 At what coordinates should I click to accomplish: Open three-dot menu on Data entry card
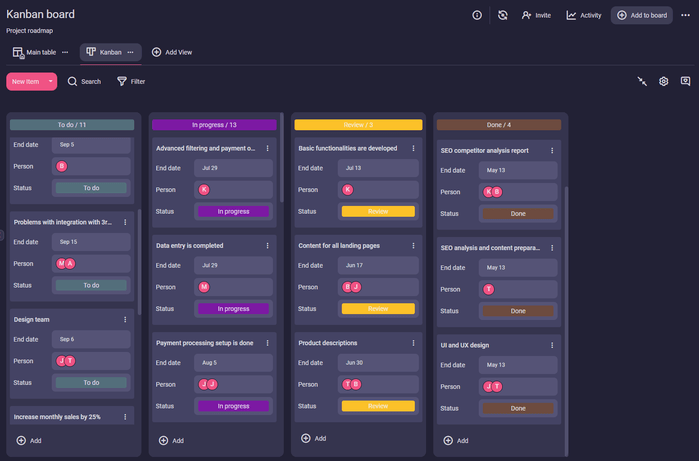point(267,245)
